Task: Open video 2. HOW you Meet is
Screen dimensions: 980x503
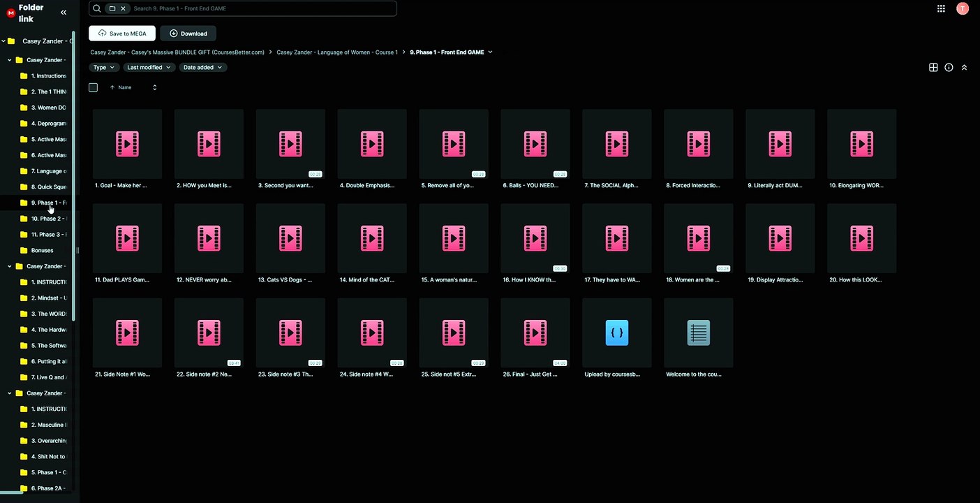Action: 209,149
